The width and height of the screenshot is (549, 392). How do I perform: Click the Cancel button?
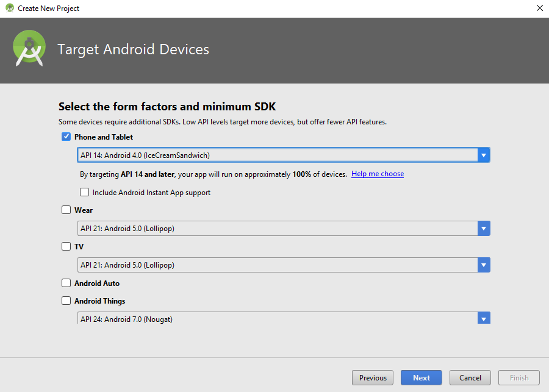(470, 378)
